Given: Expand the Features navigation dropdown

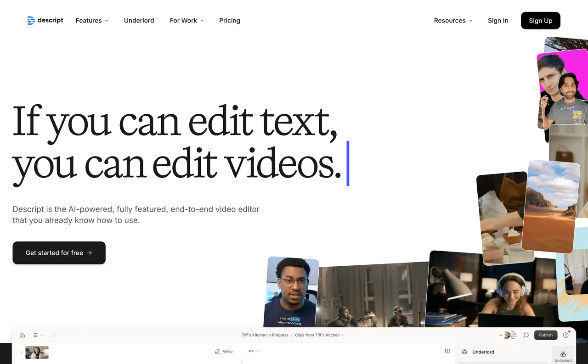Looking at the screenshot, I should (91, 21).
